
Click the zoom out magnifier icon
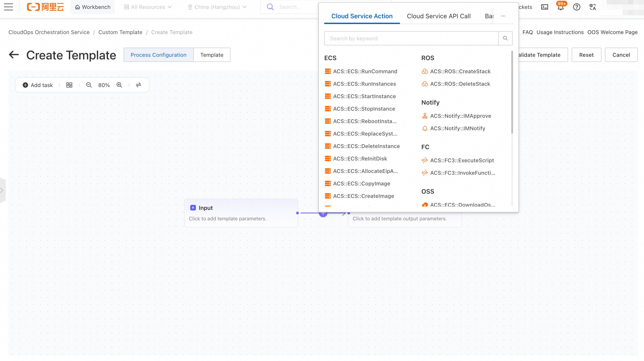pos(89,85)
